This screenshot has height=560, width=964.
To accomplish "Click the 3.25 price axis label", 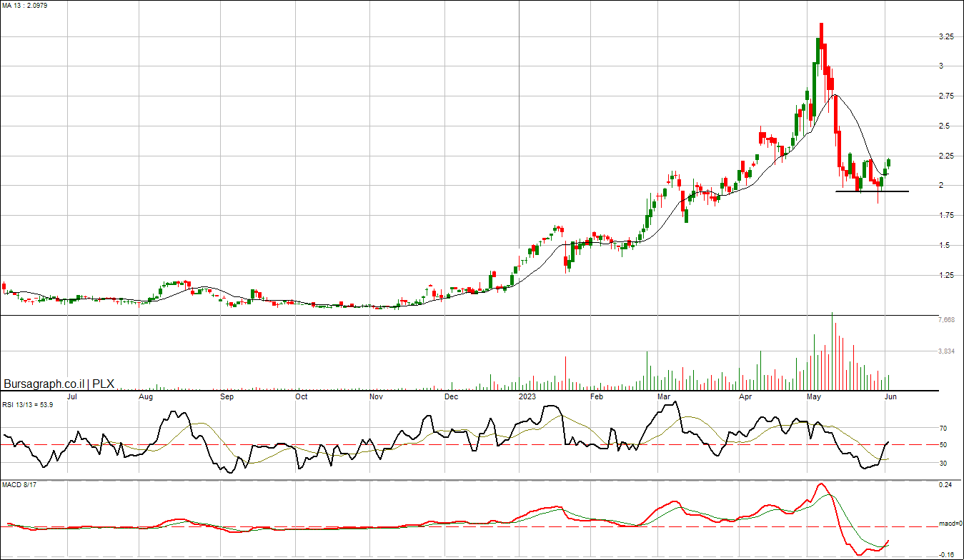I will (x=946, y=36).
